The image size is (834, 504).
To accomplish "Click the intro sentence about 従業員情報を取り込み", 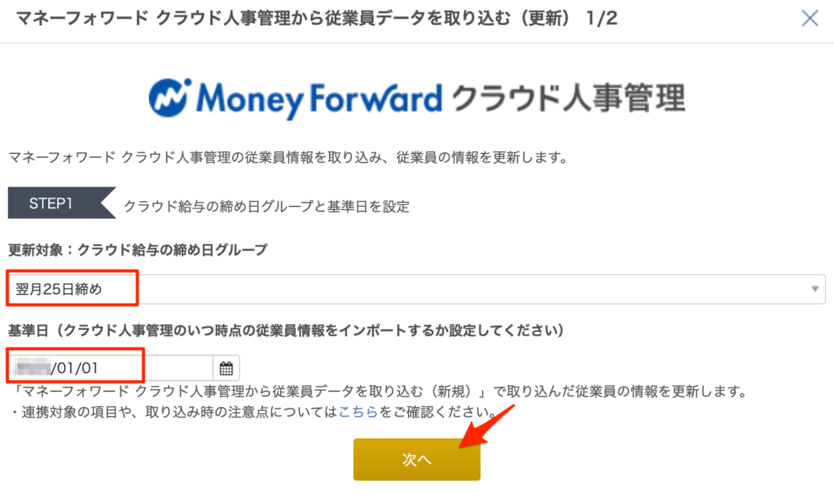I will pos(286,157).
